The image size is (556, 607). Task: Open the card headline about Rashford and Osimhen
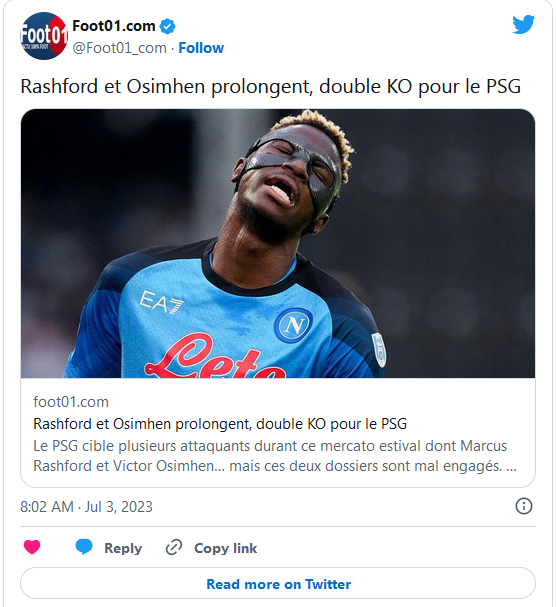220,424
